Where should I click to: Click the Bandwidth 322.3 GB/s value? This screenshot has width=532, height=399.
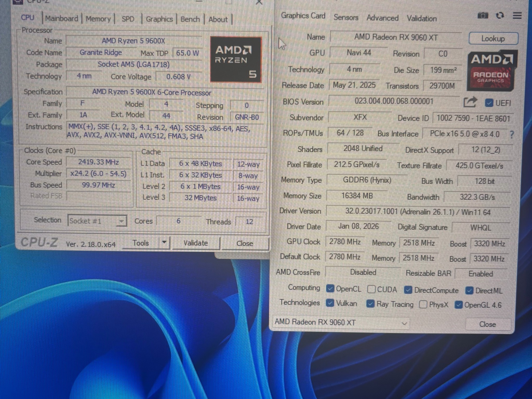(477, 197)
